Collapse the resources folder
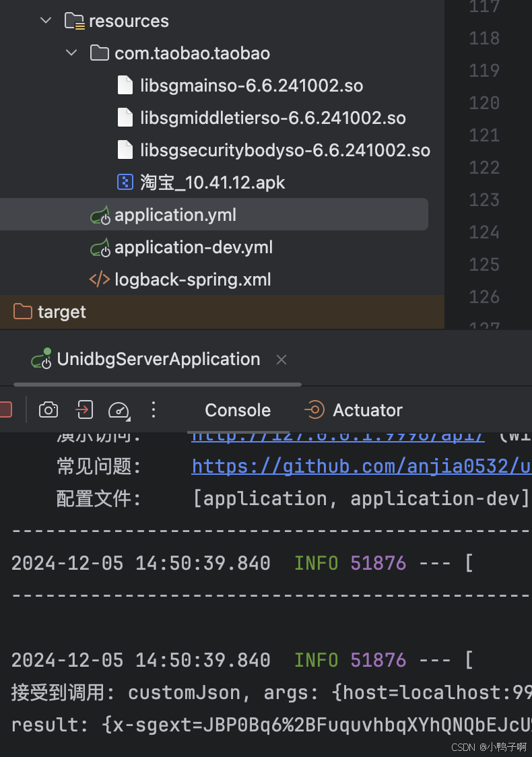 point(45,20)
